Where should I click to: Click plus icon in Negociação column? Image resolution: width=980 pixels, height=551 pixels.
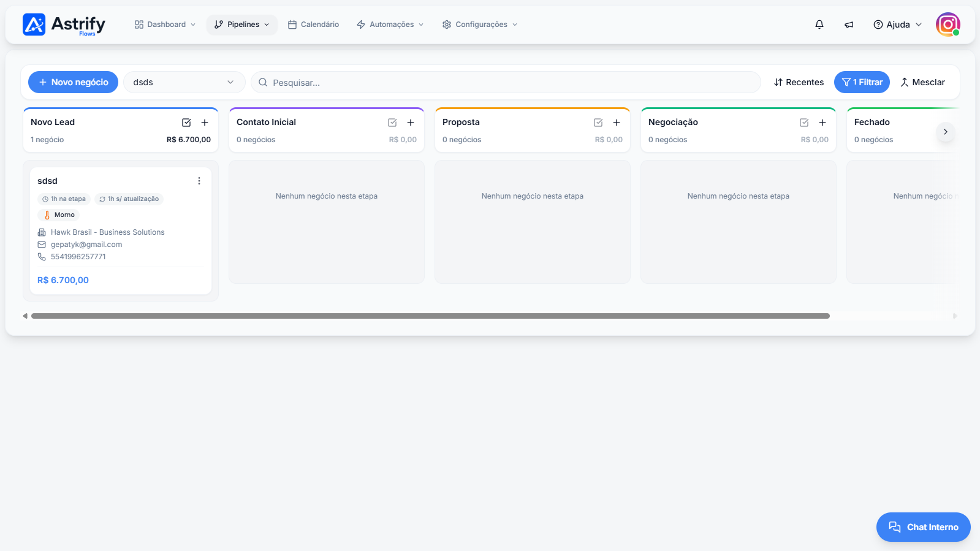[822, 123]
